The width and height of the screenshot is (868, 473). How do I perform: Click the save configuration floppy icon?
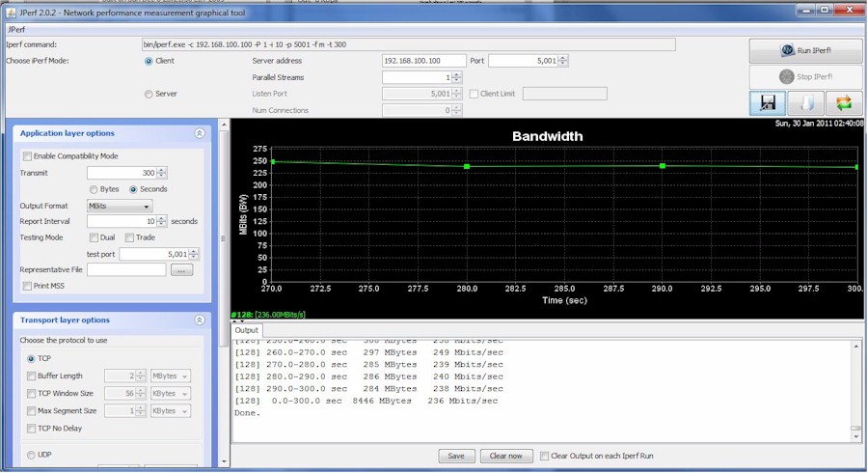[x=767, y=103]
